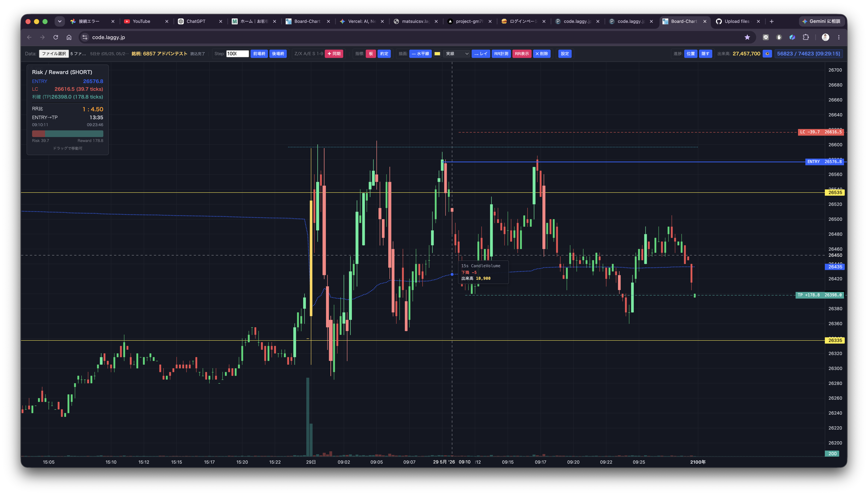Screen dimensions: 868x495
Task: Expand the browser tab search chevron
Action: [x=60, y=21]
